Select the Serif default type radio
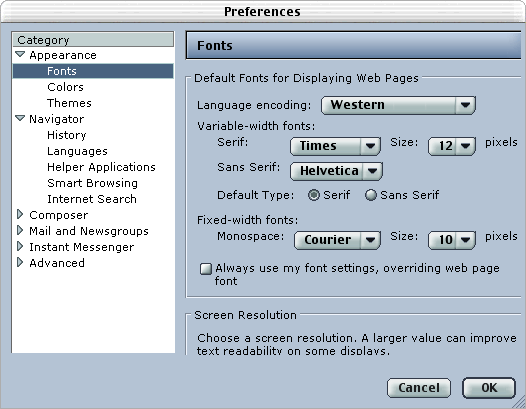 [x=314, y=195]
